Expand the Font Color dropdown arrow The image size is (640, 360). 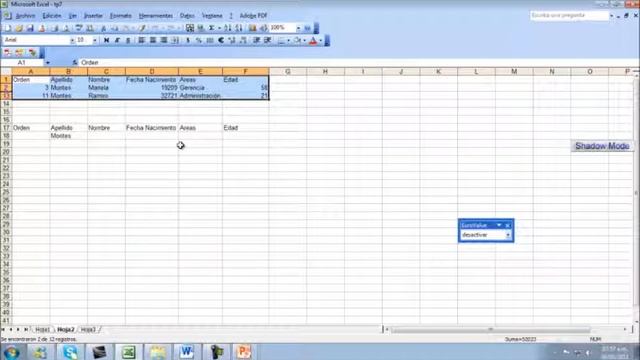point(321,40)
